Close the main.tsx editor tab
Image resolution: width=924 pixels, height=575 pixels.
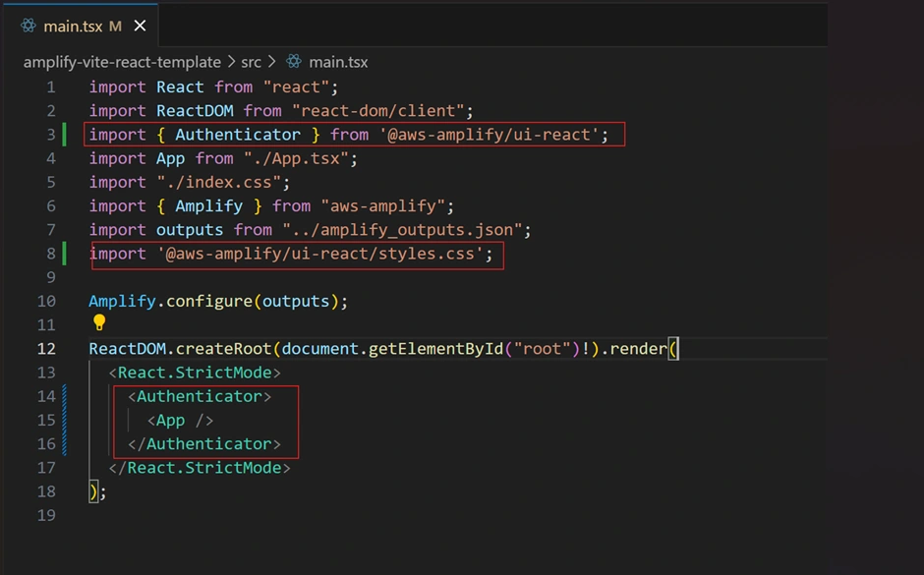click(x=139, y=26)
